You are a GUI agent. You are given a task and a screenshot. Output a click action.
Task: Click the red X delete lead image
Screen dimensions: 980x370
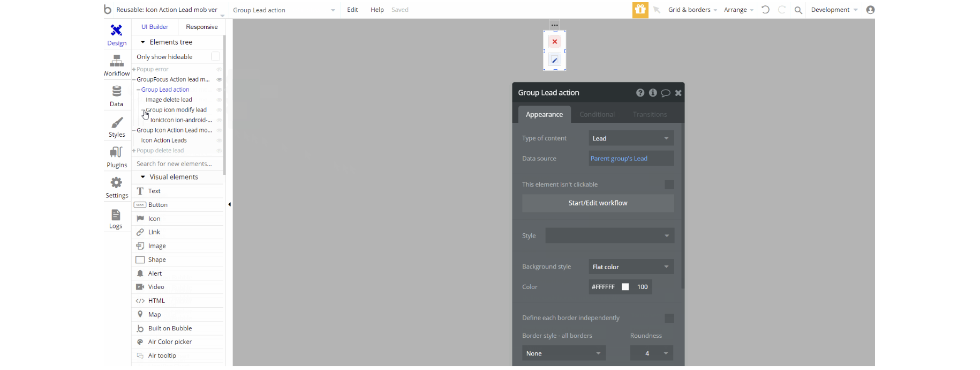coord(555,42)
